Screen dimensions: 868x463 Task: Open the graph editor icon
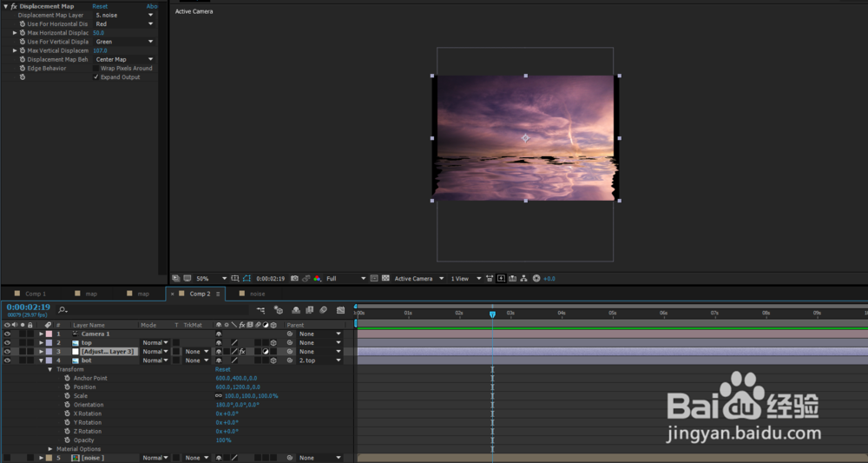pos(340,310)
